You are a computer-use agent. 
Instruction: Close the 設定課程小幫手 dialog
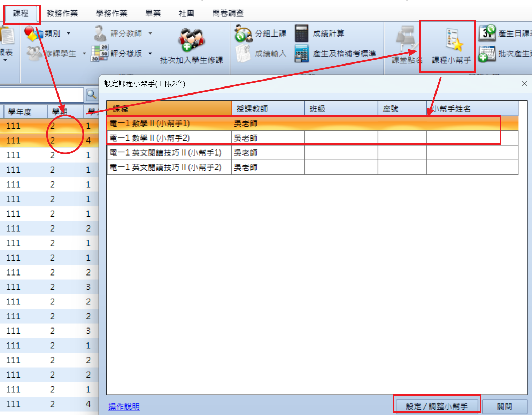click(525, 84)
